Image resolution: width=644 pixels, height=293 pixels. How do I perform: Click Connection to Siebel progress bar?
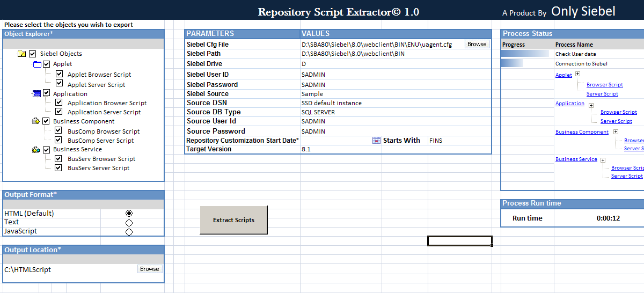pos(512,63)
